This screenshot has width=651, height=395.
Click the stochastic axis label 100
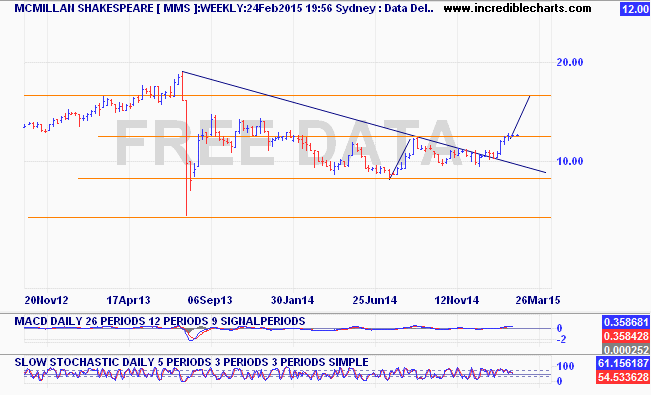[x=565, y=366]
